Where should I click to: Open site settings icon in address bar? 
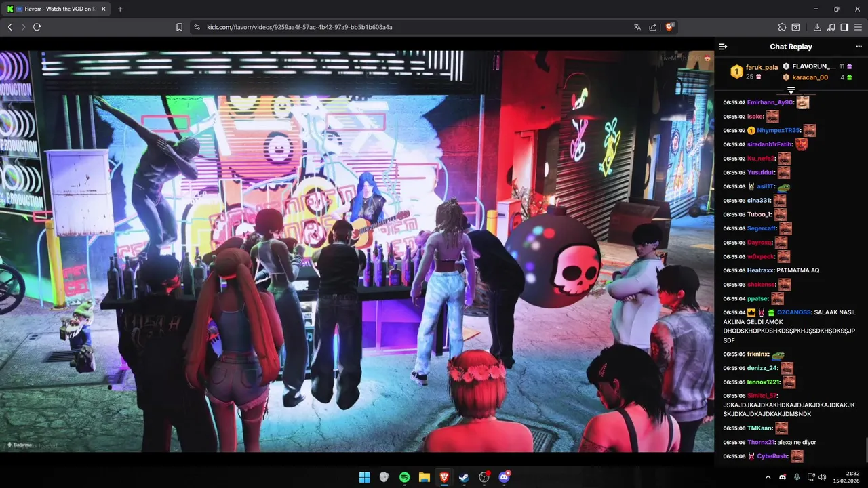pos(197,27)
